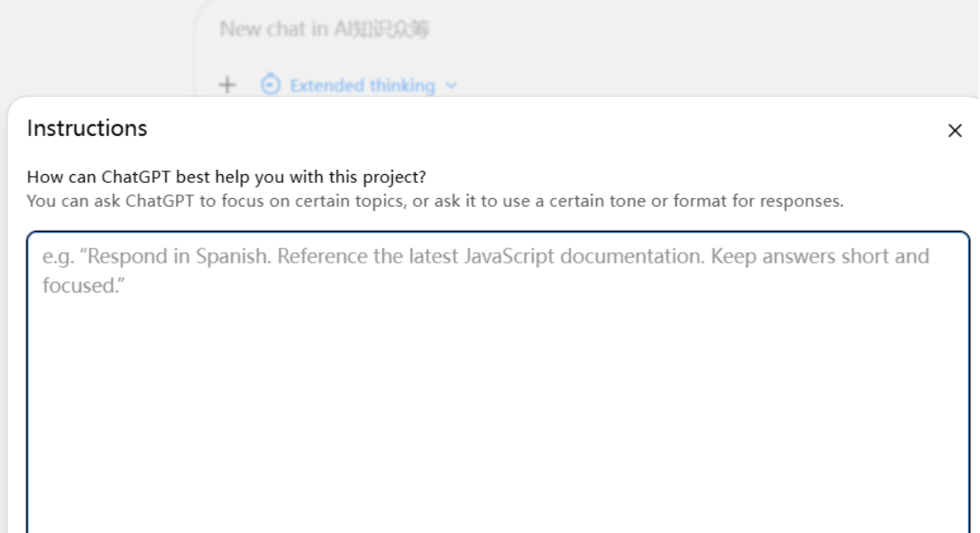Click "JavaScript documentation" in the placeholder example
This screenshot has width=980, height=533.
(x=585, y=256)
